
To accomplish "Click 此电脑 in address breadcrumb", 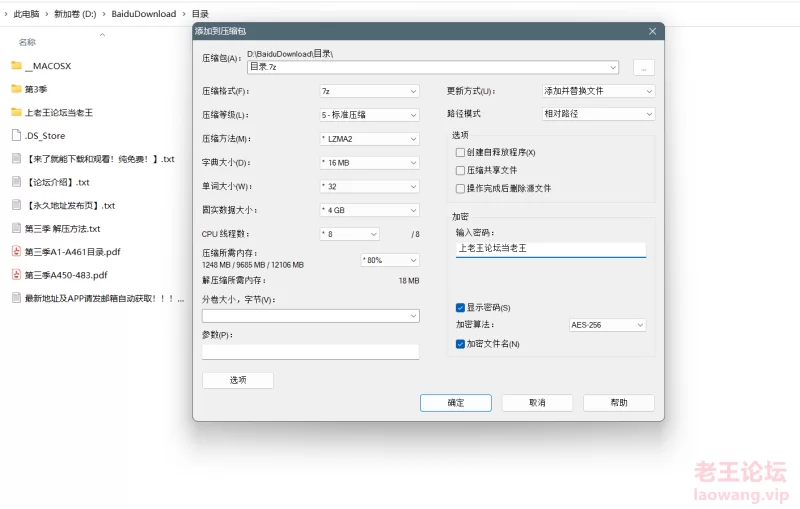I will click(26, 14).
